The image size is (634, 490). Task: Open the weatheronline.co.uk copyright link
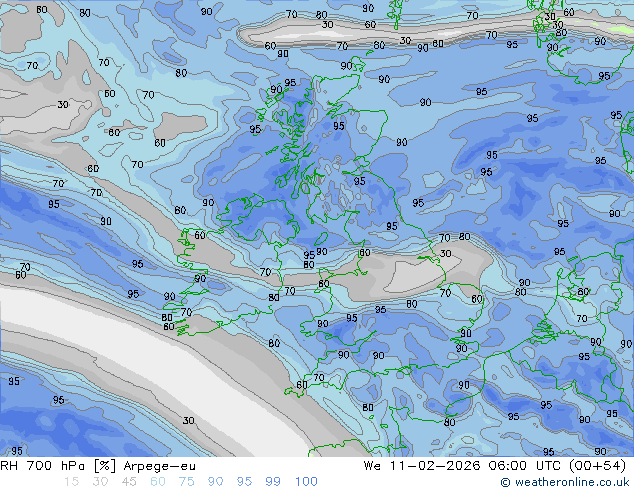(x=565, y=482)
